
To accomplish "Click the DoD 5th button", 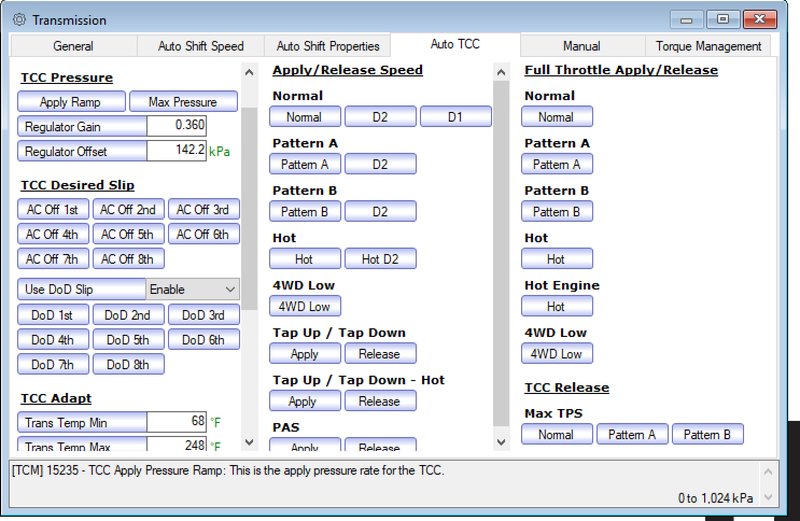I will tap(128, 340).
